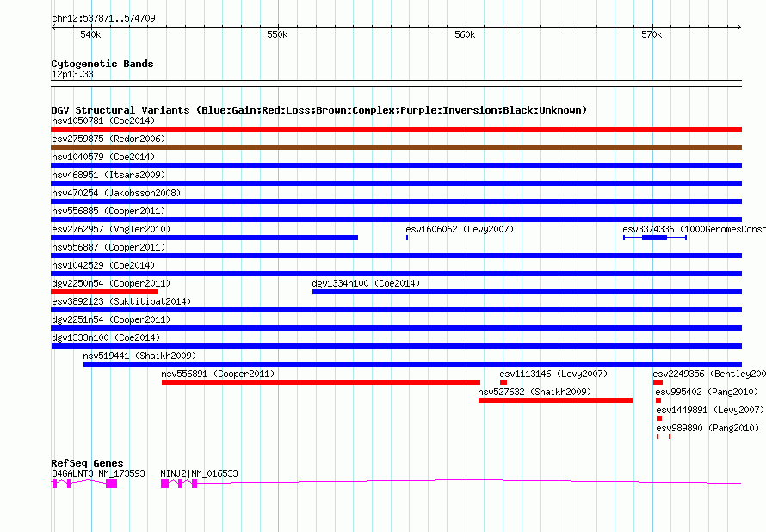Screen dimensions: 766x532
Task: Click the Cytogenetic Bands track title
Action: (102, 64)
